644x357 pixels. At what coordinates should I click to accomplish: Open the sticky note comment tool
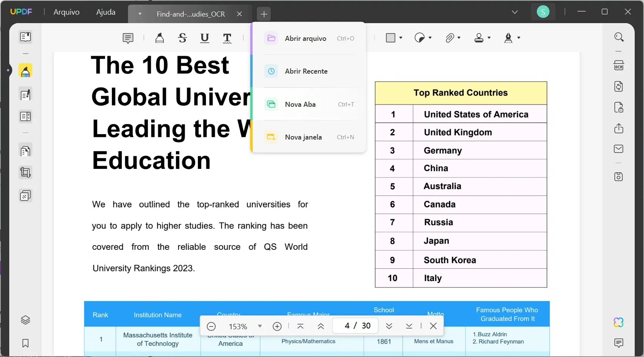pos(128,38)
